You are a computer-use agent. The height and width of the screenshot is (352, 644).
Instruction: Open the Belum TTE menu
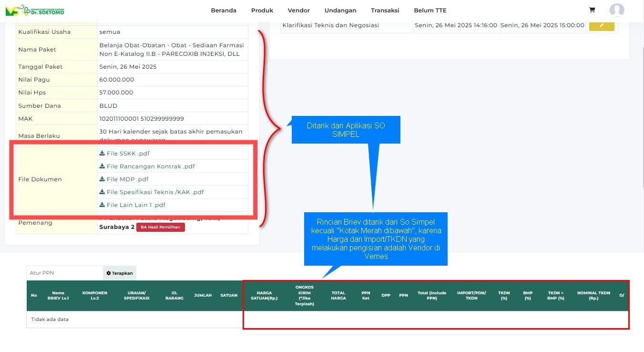(x=430, y=10)
